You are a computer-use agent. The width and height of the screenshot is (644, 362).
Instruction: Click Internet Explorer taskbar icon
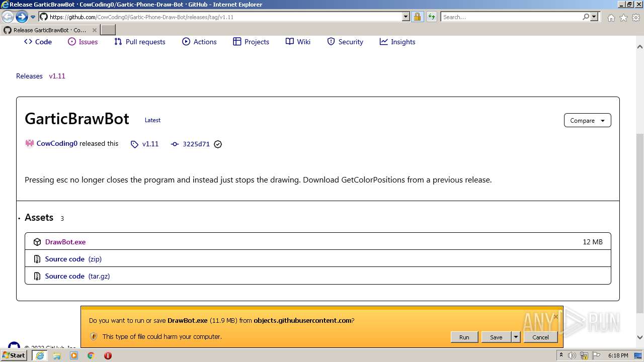40,355
